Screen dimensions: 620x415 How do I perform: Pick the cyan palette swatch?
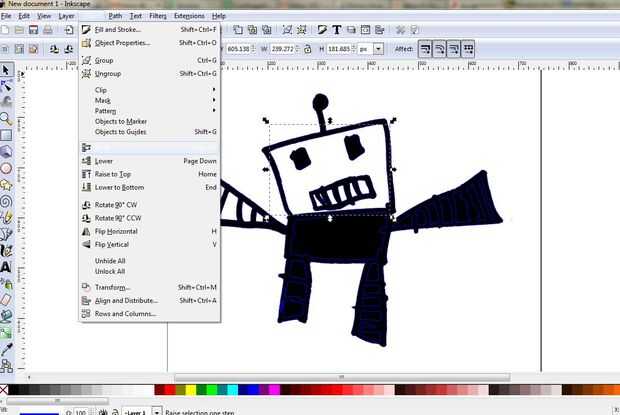233,390
